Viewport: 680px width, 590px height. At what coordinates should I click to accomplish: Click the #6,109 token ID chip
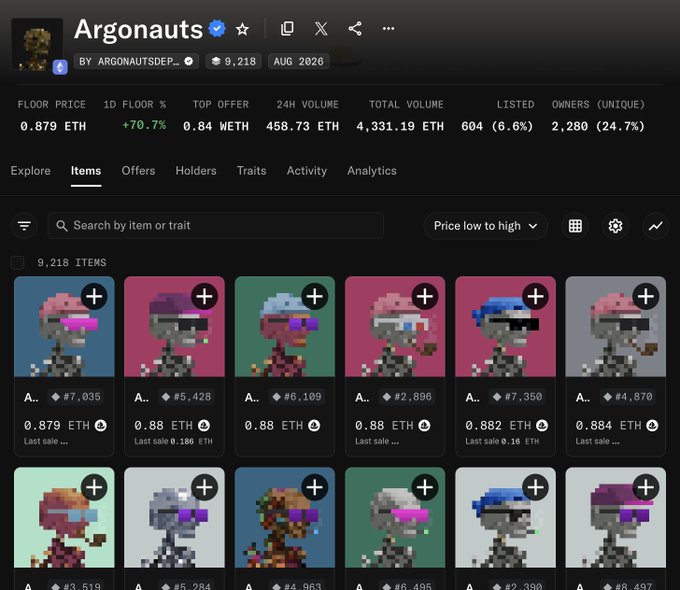click(297, 397)
